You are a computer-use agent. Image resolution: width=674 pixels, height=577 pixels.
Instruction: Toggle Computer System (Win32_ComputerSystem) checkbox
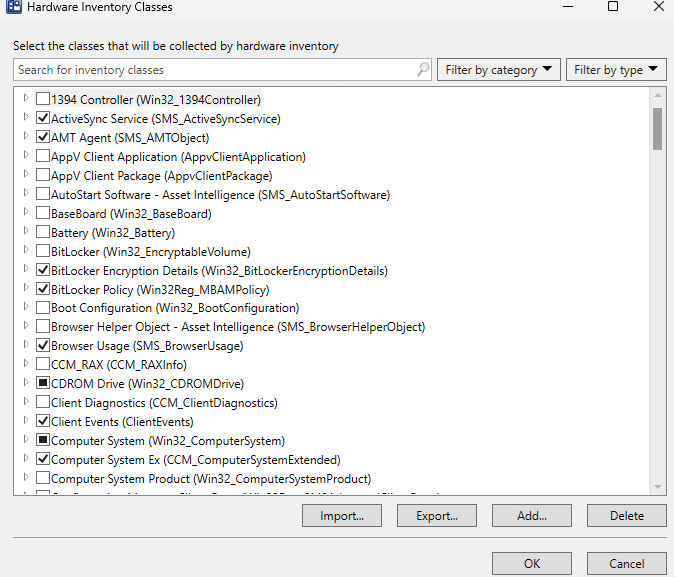[x=43, y=440]
